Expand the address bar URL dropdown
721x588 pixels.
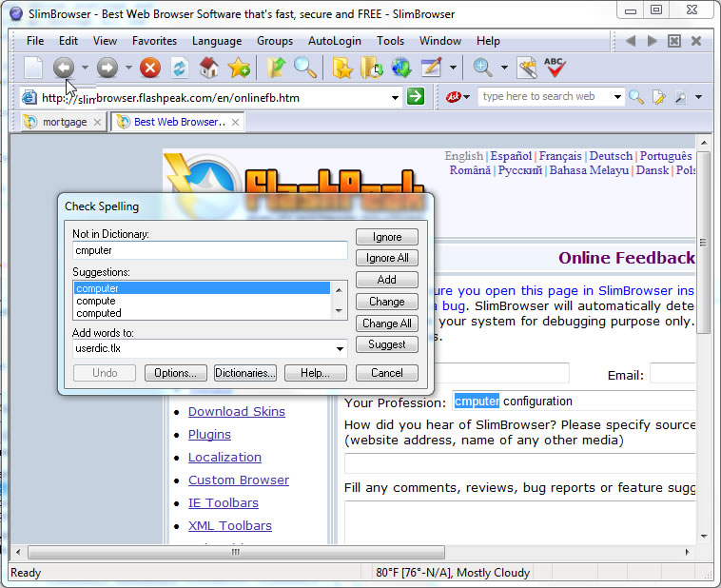pos(395,98)
